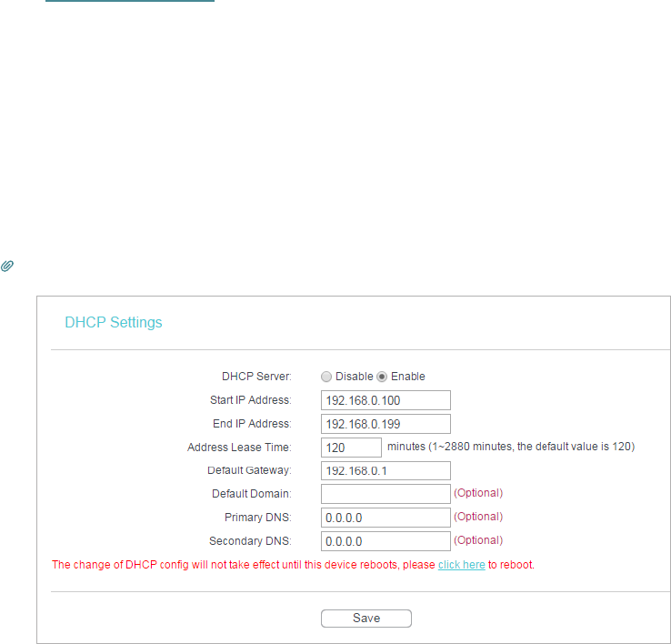
Task: Click the Default Gateway input field
Action: point(386,470)
